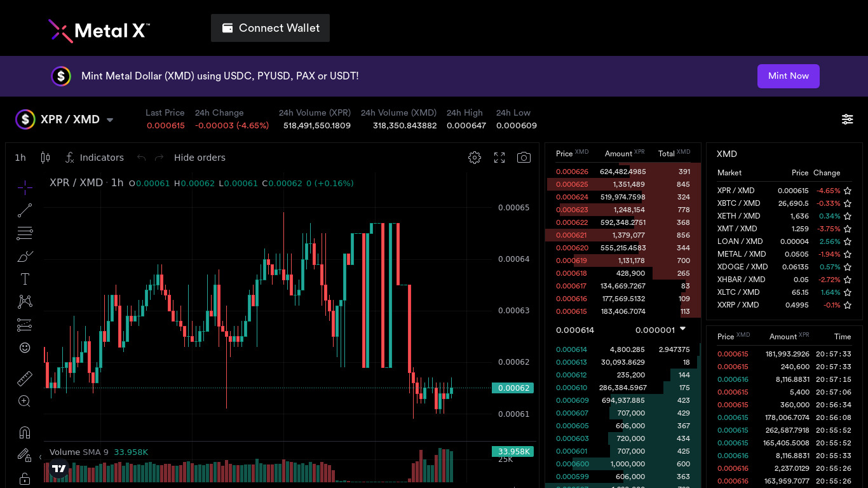Favorite the XPR / XMD market star
The width and height of the screenshot is (868, 488).
(847, 191)
